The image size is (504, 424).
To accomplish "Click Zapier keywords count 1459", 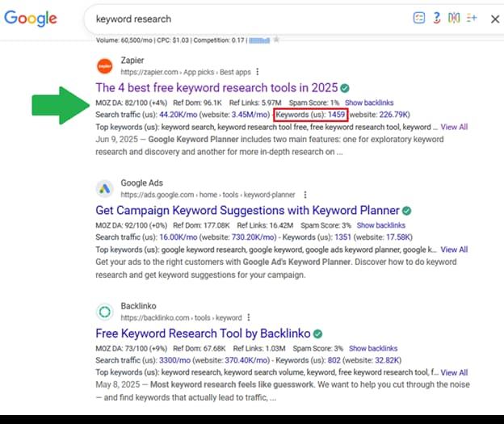I will (336, 115).
